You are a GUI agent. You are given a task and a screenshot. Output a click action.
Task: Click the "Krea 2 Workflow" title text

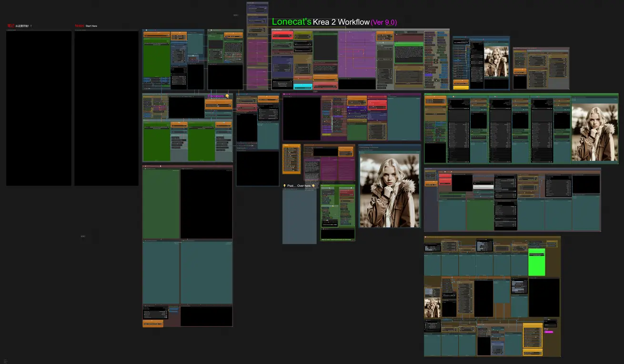tap(341, 22)
